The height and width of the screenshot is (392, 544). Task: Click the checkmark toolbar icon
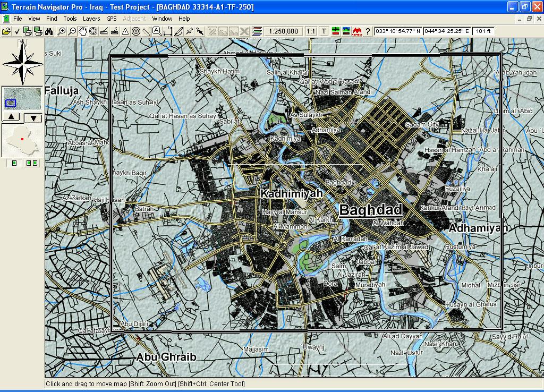coord(17,31)
